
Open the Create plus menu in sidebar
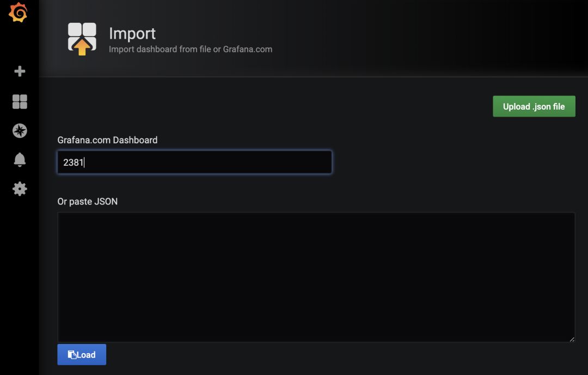pos(20,71)
